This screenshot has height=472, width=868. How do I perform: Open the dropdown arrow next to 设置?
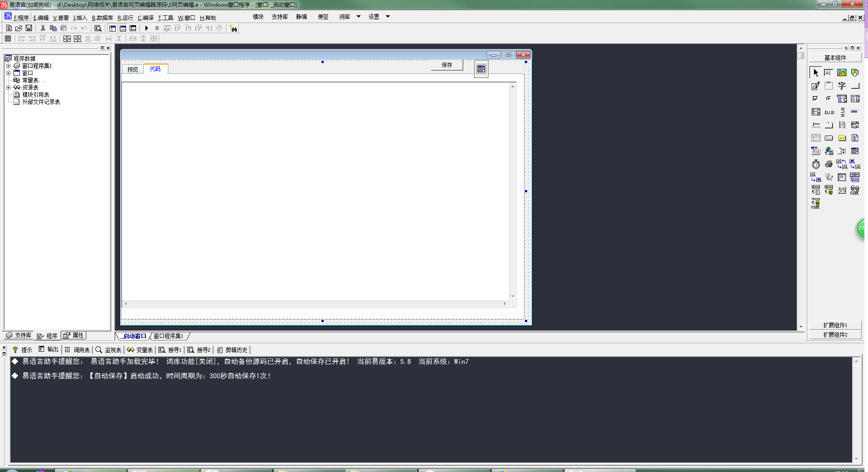pyautogui.click(x=388, y=17)
